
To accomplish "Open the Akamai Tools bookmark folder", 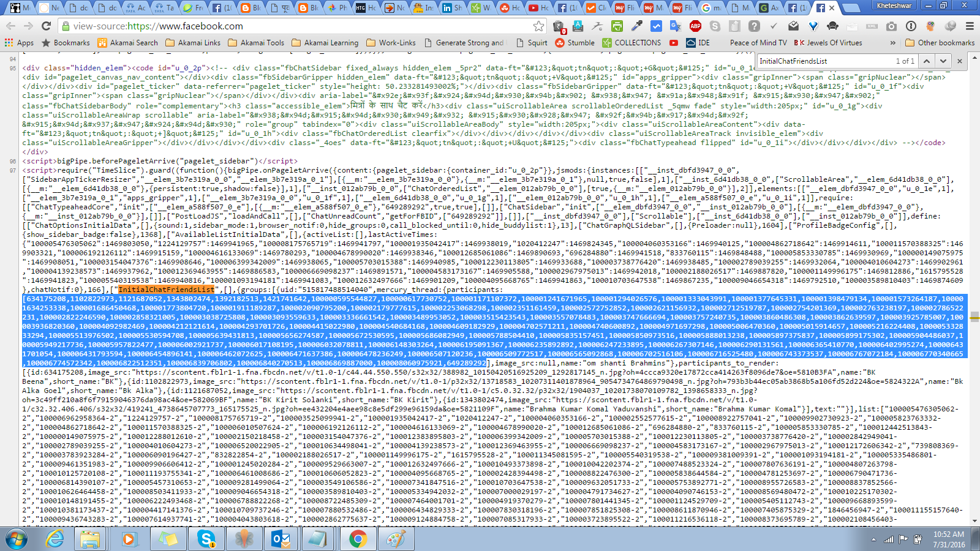I will (x=256, y=43).
